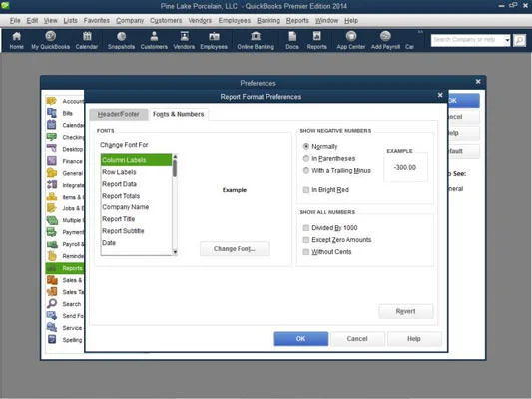This screenshot has height=399, width=532.
Task: Open the Customers toolbar icon
Action: pyautogui.click(x=154, y=40)
